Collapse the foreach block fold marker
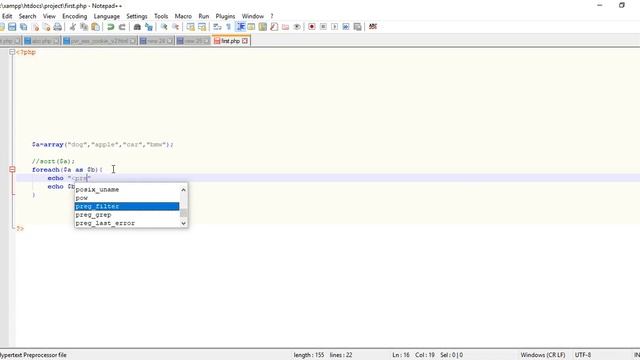This screenshot has height=360, width=640. pos(12,169)
